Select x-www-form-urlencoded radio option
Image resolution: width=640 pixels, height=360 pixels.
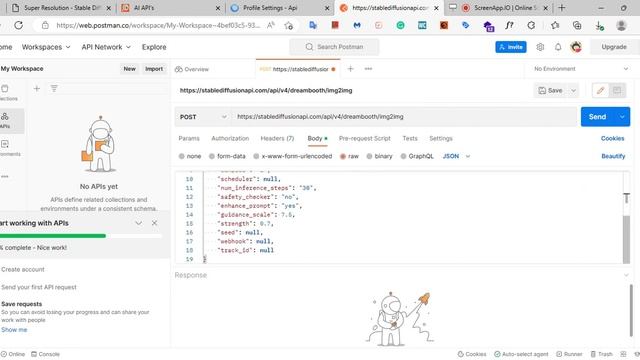coord(256,156)
